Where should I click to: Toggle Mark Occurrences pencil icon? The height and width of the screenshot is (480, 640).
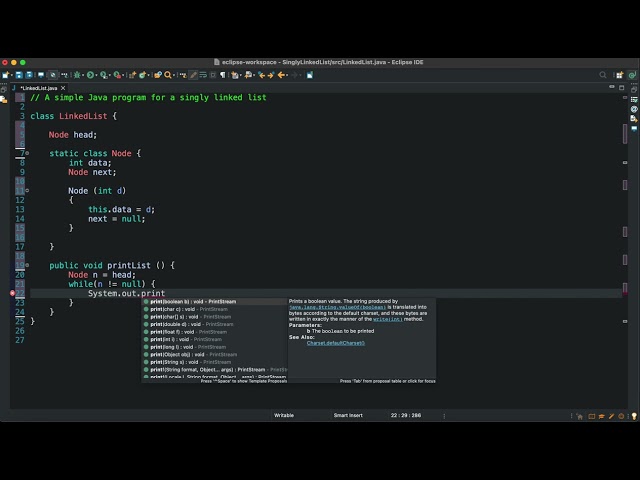point(193,75)
